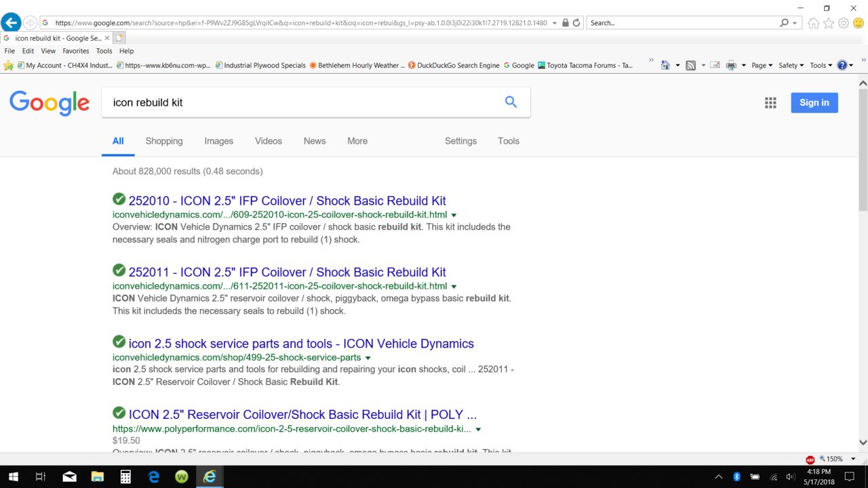Click the Sign in button
The image size is (868, 488).
click(814, 102)
